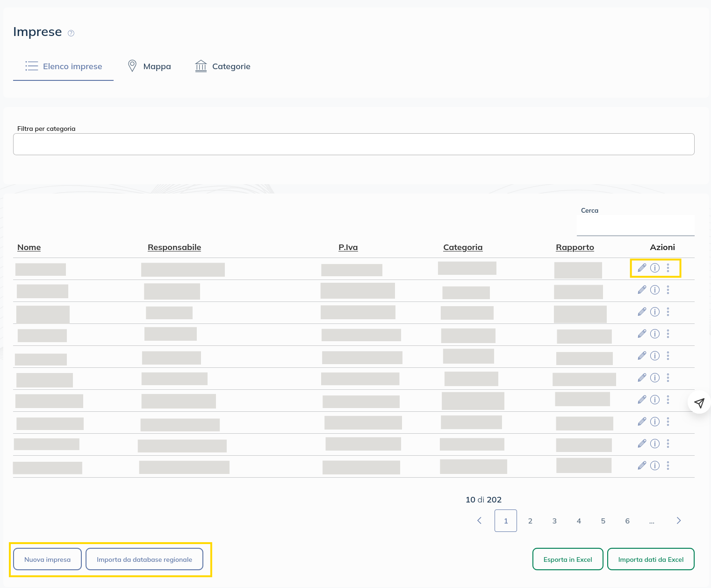This screenshot has height=588, width=711.
Task: Go to previous page with left chevron
Action: click(x=479, y=521)
